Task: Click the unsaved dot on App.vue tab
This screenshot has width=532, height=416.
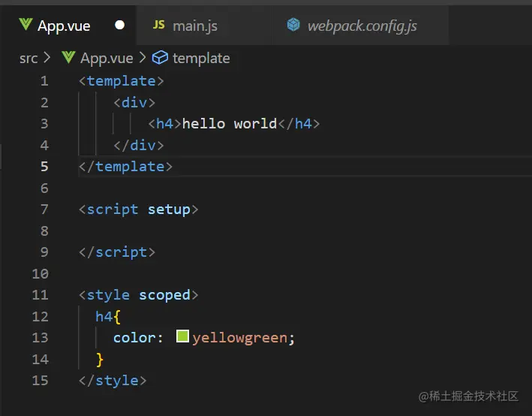Action: click(119, 26)
